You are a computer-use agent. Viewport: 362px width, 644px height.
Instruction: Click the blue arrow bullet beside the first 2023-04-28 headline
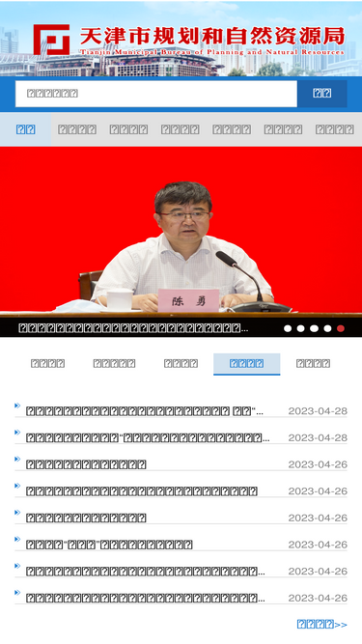click(17, 406)
